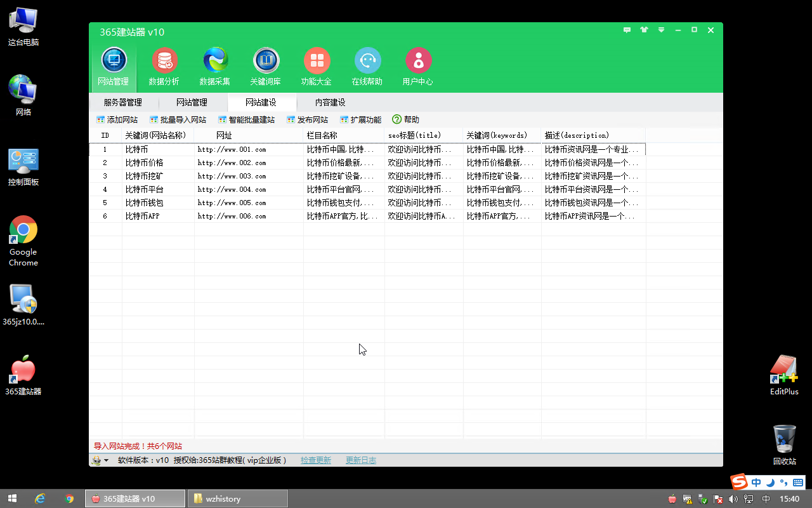Click the 栏目名称 column header
812x508 pixels.
[x=344, y=135]
